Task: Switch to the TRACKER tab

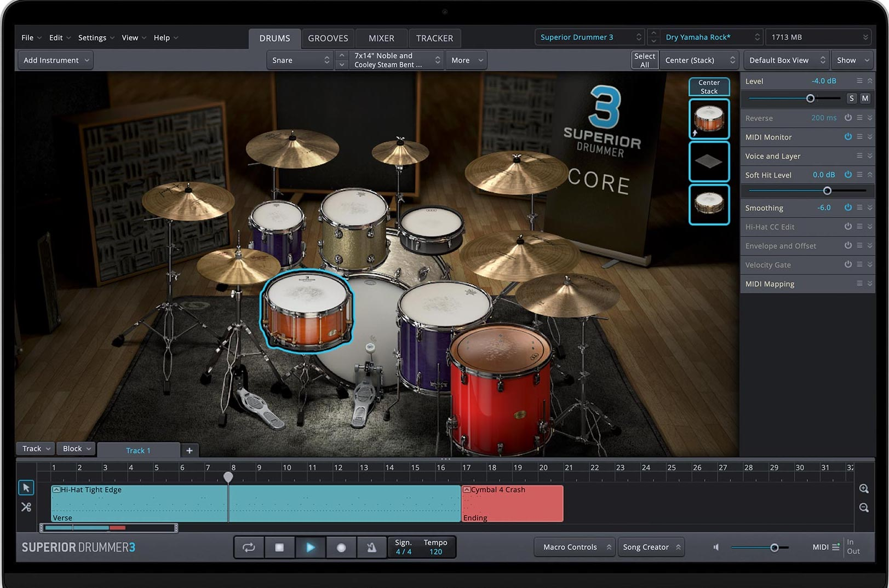Action: click(434, 38)
